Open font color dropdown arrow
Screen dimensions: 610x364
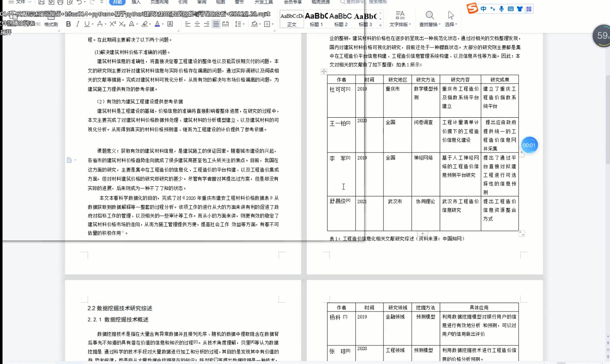(163, 24)
